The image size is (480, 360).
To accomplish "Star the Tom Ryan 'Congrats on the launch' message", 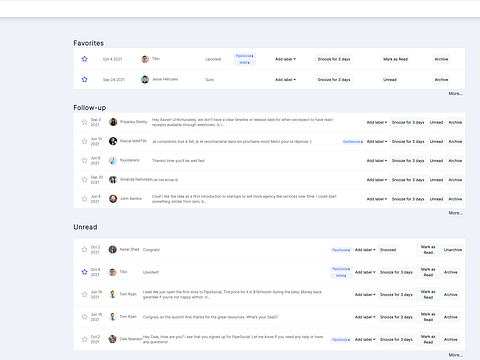I will (84, 317).
